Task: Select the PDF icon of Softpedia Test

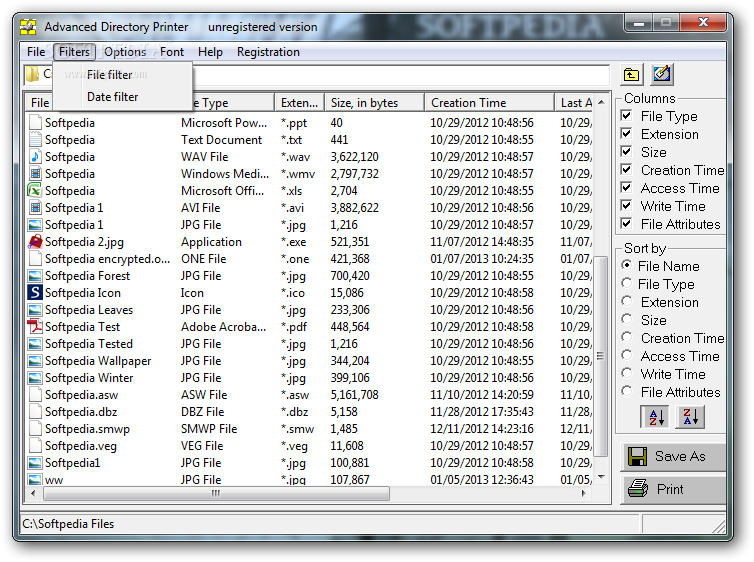Action: [35, 326]
